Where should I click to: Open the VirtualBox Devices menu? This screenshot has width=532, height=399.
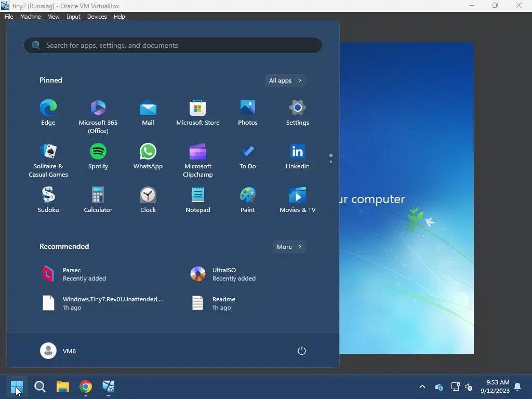click(97, 17)
